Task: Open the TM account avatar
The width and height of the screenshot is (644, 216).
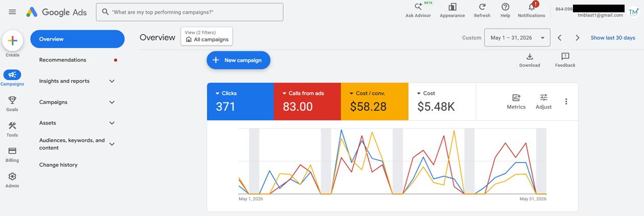Action: click(x=633, y=12)
